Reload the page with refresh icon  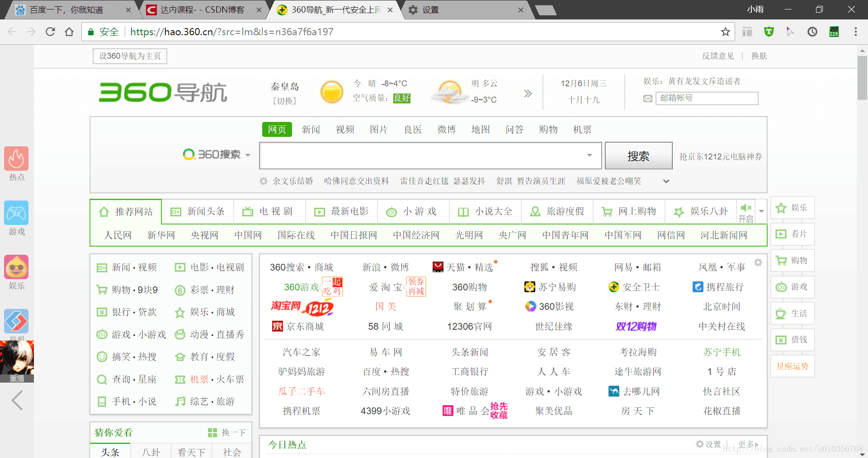(50, 32)
